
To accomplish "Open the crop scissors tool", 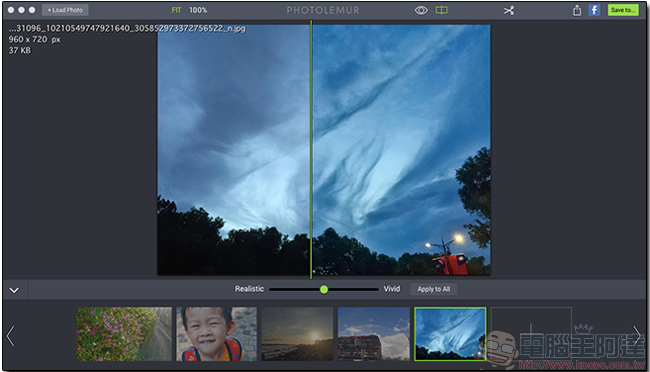I will click(x=509, y=10).
